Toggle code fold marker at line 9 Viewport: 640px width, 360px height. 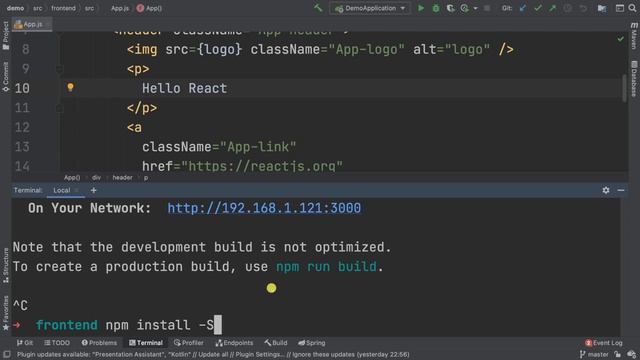coord(60,69)
